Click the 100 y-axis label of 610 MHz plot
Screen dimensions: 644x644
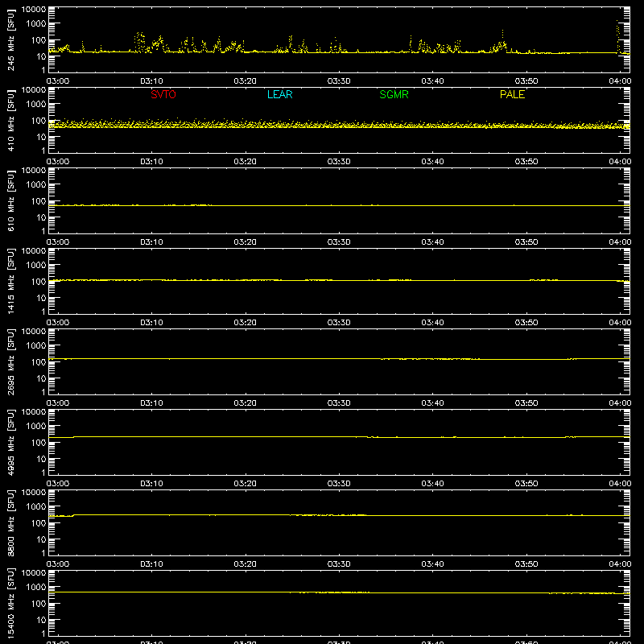coord(39,201)
